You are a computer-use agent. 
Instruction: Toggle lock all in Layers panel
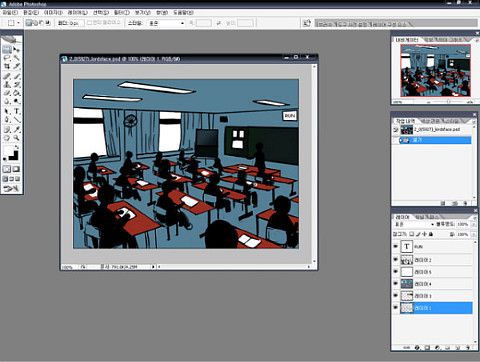(431, 234)
